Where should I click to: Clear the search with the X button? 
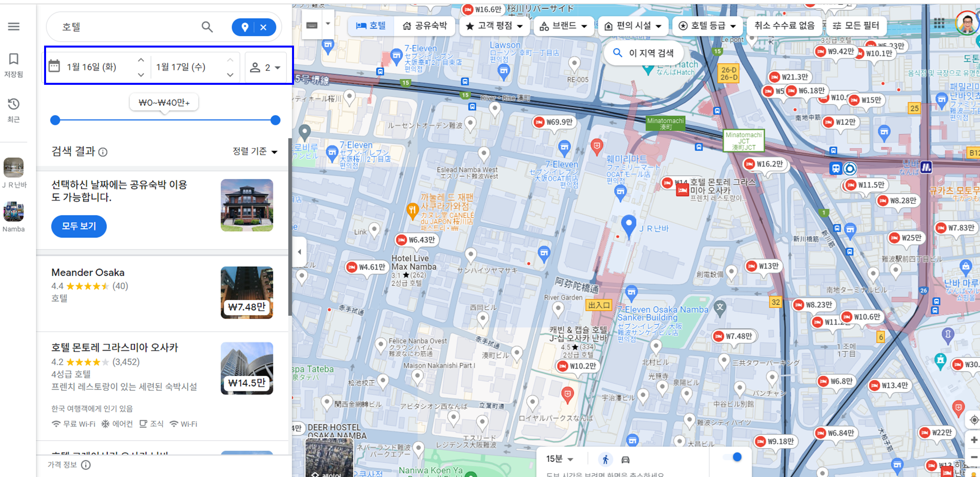tap(264, 27)
